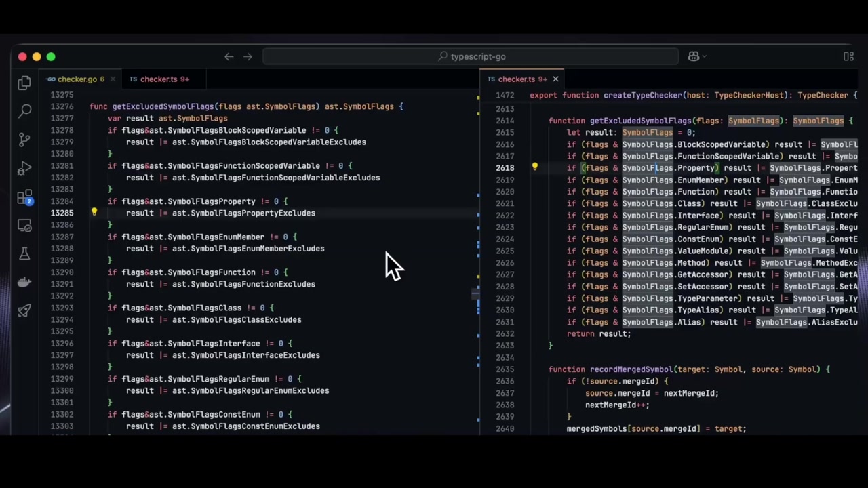Click the if flags&ast.SymbolFlagsFunctionScopedVariable line
The width and height of the screenshot is (868, 488).
point(230,165)
